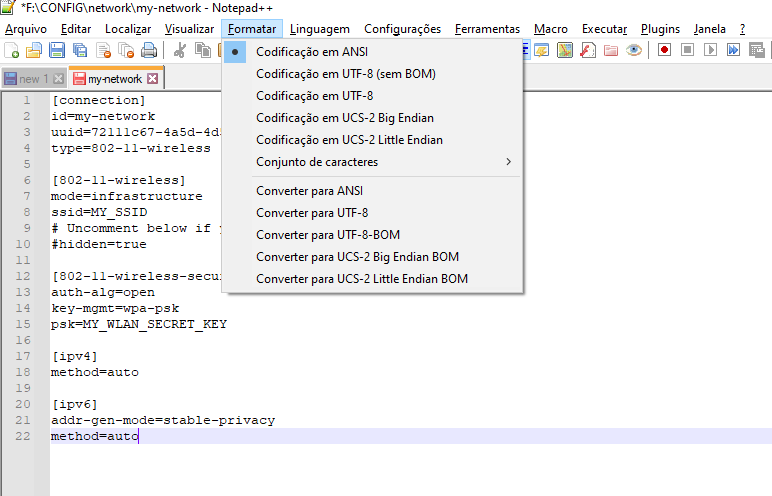Select Codificação em ANSI radio option
772x496 pixels.
373,52
